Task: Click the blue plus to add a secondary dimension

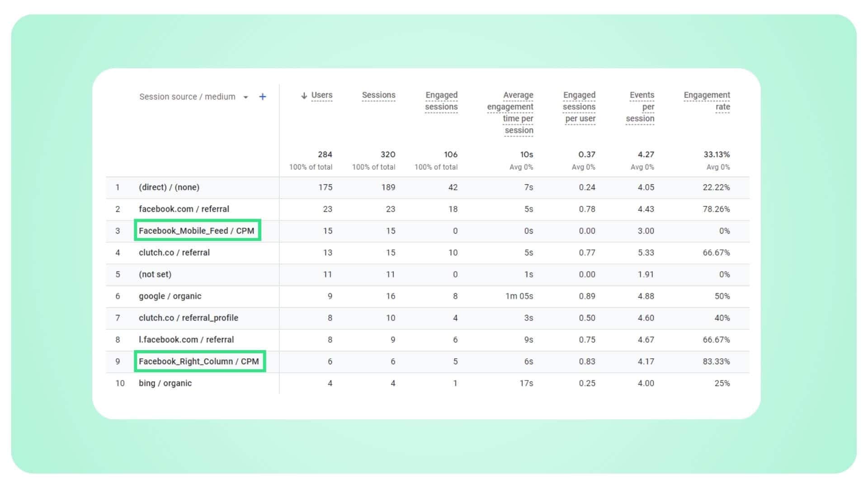Action: click(x=262, y=96)
